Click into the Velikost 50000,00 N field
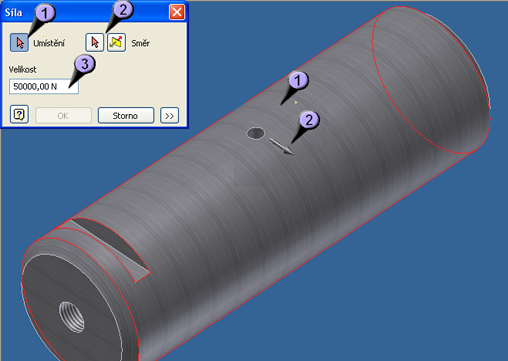This screenshot has width=508, height=361. pyautogui.click(x=44, y=87)
